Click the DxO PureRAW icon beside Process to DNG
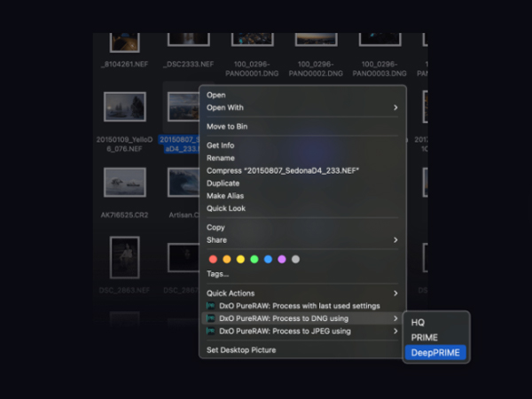The image size is (532, 399). pos(211,318)
